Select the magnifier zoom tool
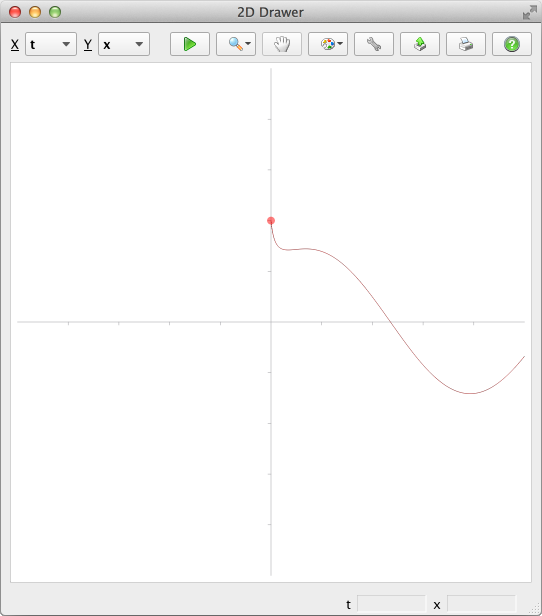 tap(235, 44)
